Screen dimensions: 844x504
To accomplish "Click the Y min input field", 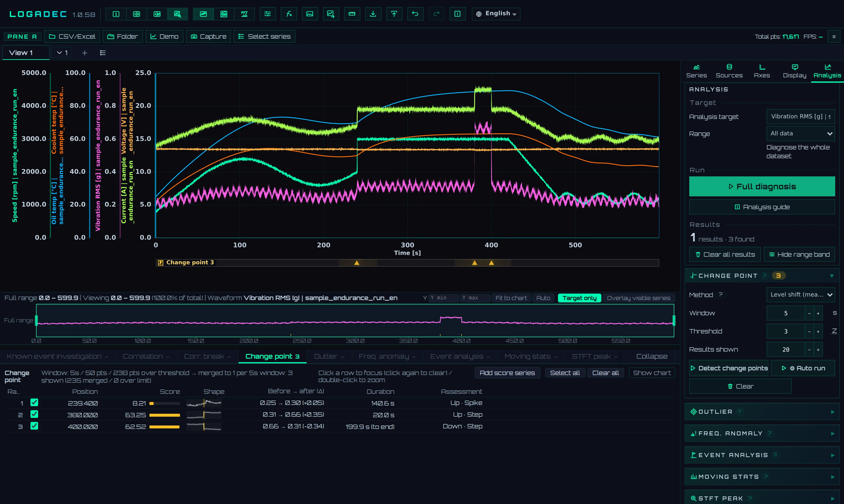I will [443, 298].
